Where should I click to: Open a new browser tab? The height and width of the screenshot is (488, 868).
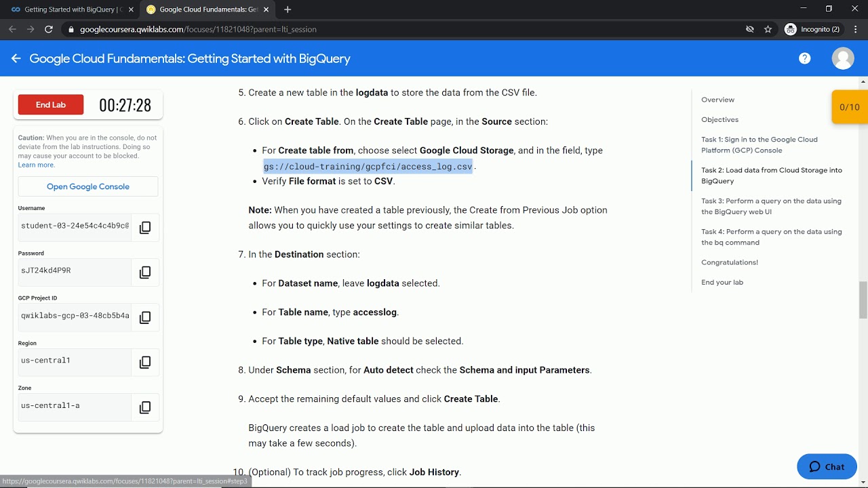pos(288,9)
